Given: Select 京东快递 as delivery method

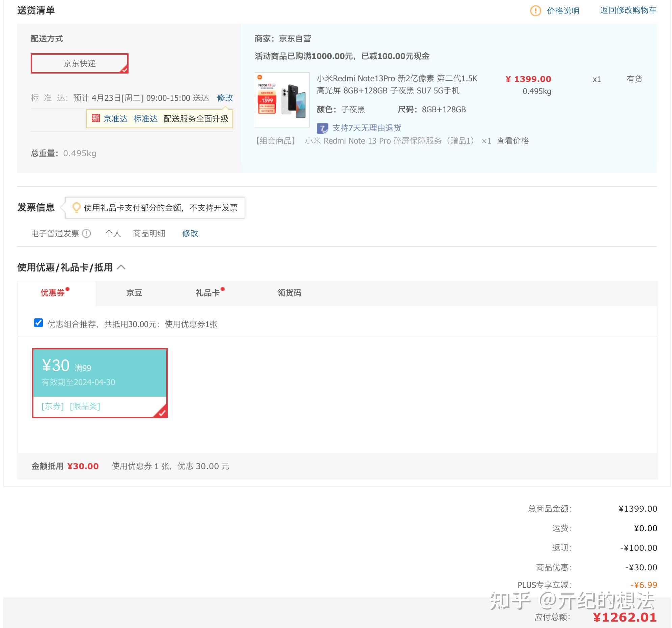Looking at the screenshot, I should (79, 63).
